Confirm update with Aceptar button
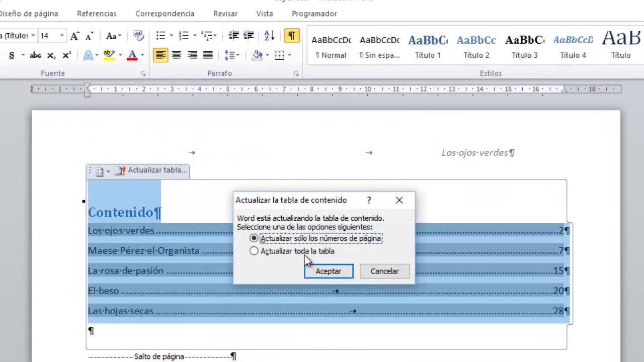Image resolution: width=644 pixels, height=362 pixels. pos(329,271)
